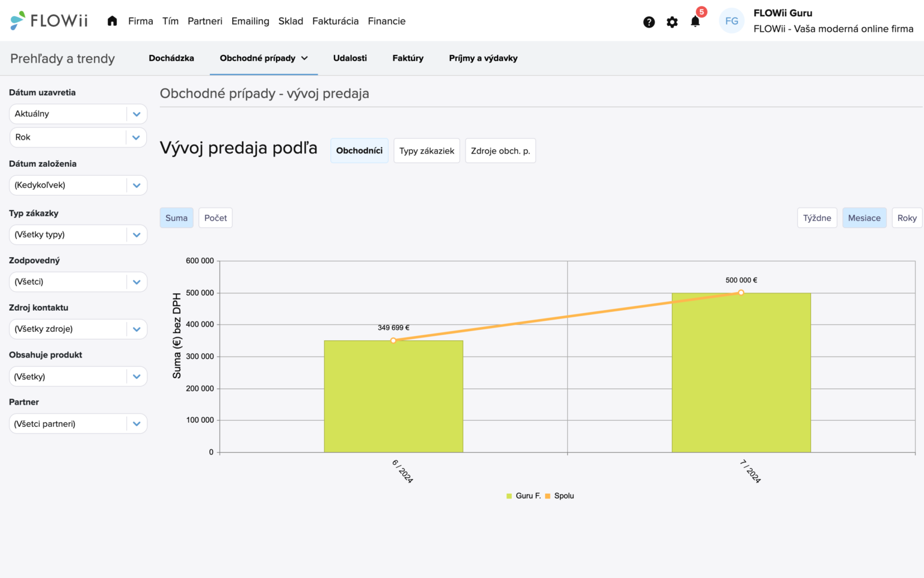Image resolution: width=924 pixels, height=578 pixels.
Task: Open the Fakturácia menu
Action: click(x=335, y=21)
